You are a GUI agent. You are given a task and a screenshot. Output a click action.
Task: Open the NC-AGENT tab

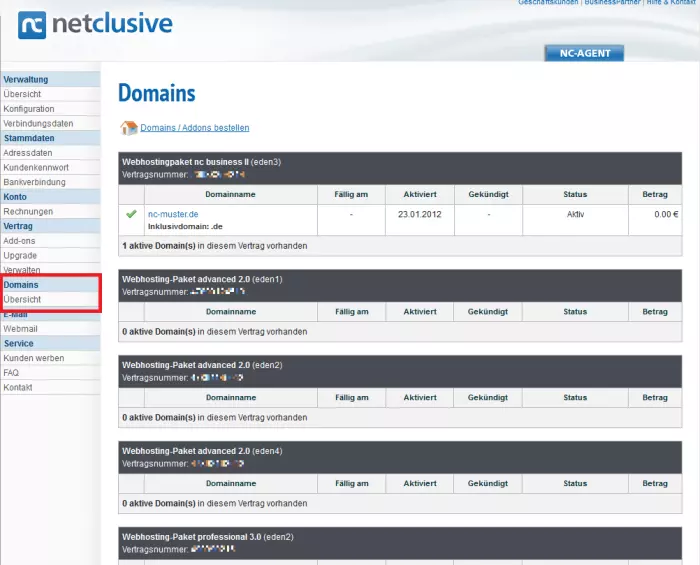tap(584, 53)
